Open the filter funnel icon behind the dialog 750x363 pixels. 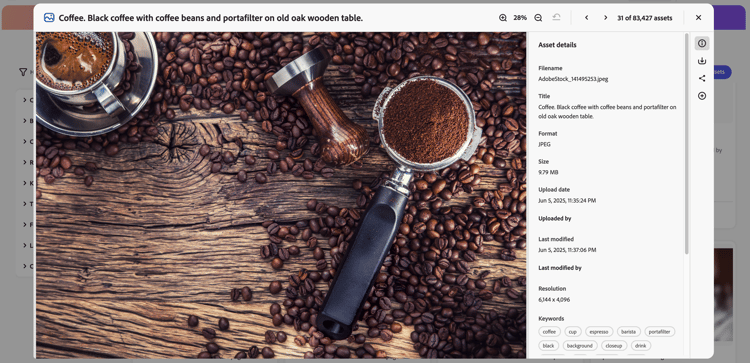pyautogui.click(x=22, y=72)
